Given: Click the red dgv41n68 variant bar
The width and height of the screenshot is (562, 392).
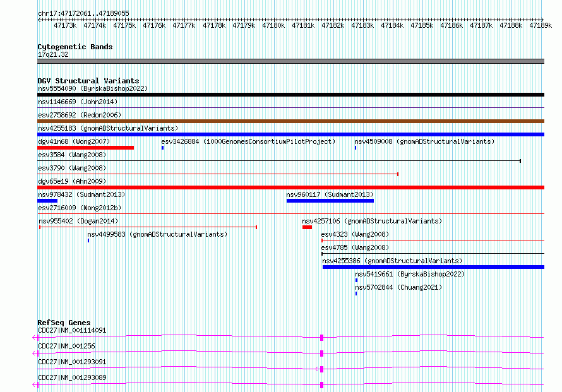Looking at the screenshot, I should point(86,148).
